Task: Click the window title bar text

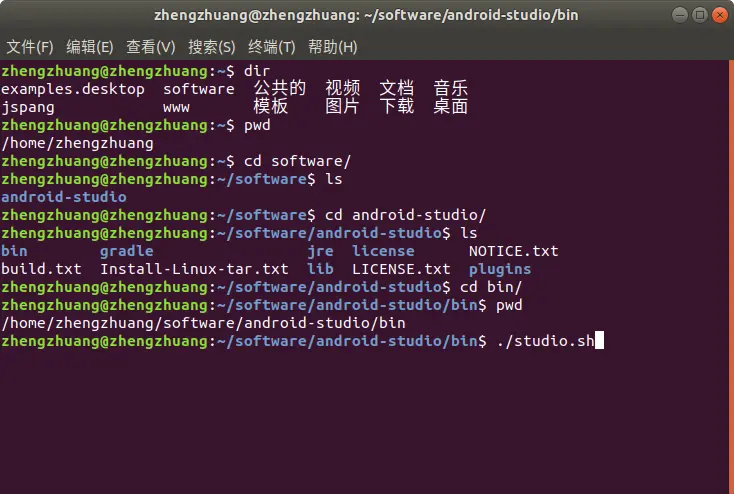Action: [366, 15]
